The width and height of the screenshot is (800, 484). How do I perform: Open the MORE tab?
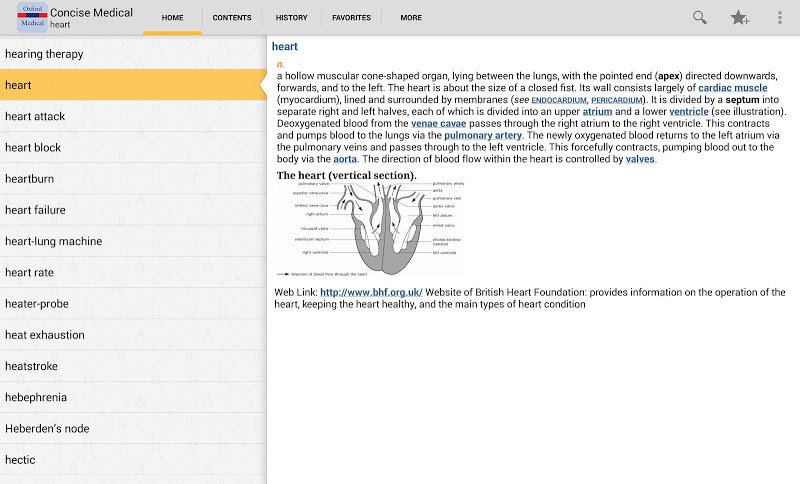coord(411,18)
